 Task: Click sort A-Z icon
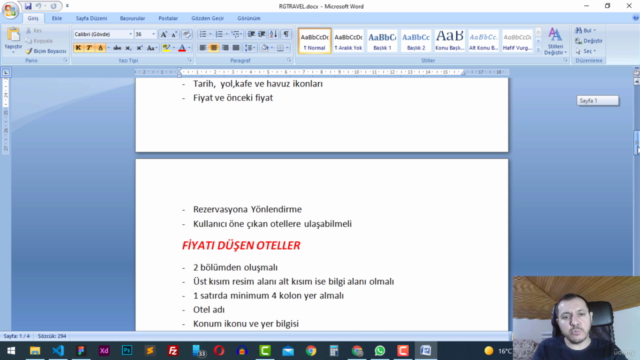click(273, 34)
